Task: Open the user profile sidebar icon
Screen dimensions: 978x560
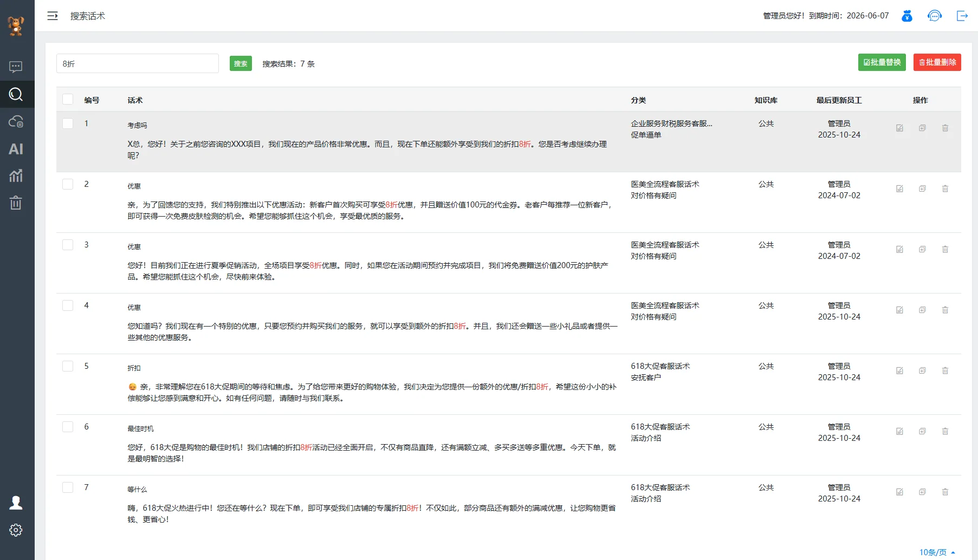Action: (x=16, y=503)
